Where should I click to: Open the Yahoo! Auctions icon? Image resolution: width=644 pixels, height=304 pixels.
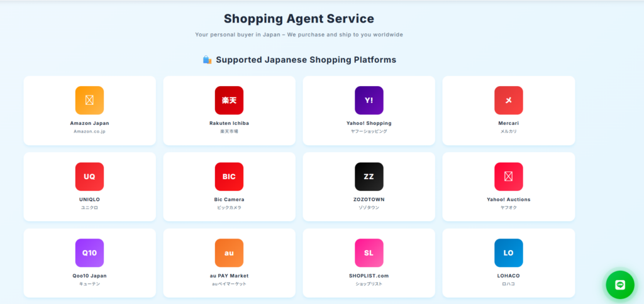[508, 176]
